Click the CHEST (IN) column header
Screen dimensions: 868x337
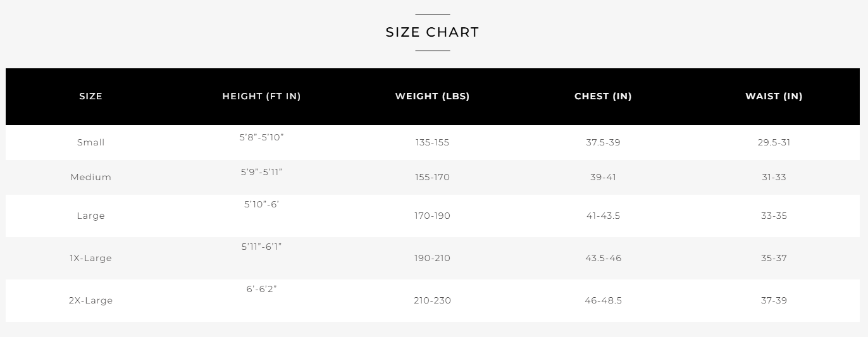[x=603, y=96]
